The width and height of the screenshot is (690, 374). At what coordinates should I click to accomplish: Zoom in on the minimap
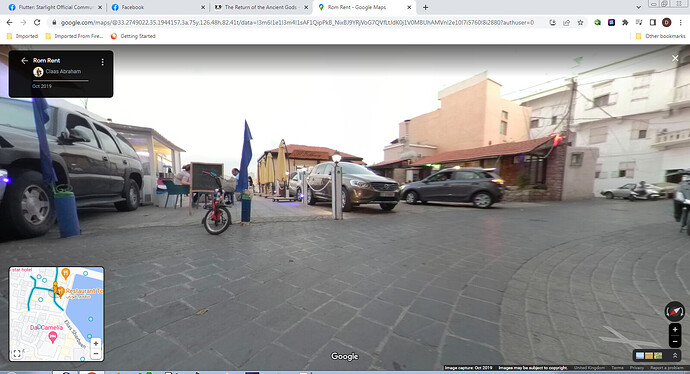coord(95,343)
